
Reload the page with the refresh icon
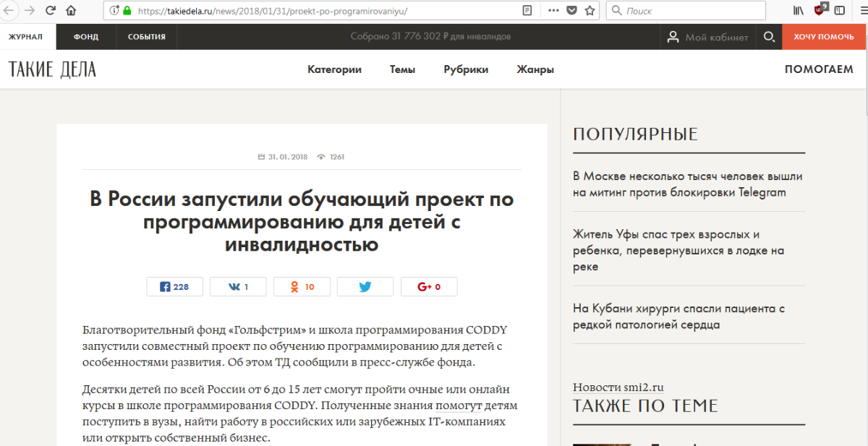(50, 11)
